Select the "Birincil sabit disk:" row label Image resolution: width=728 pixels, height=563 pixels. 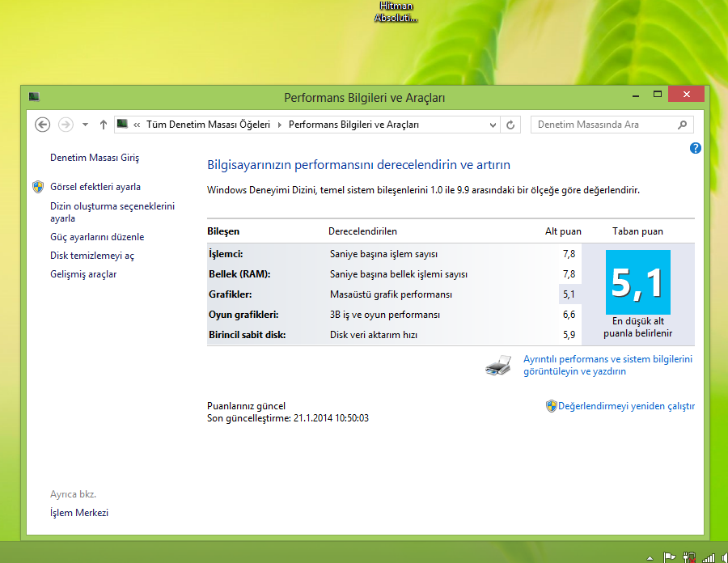[x=247, y=335]
